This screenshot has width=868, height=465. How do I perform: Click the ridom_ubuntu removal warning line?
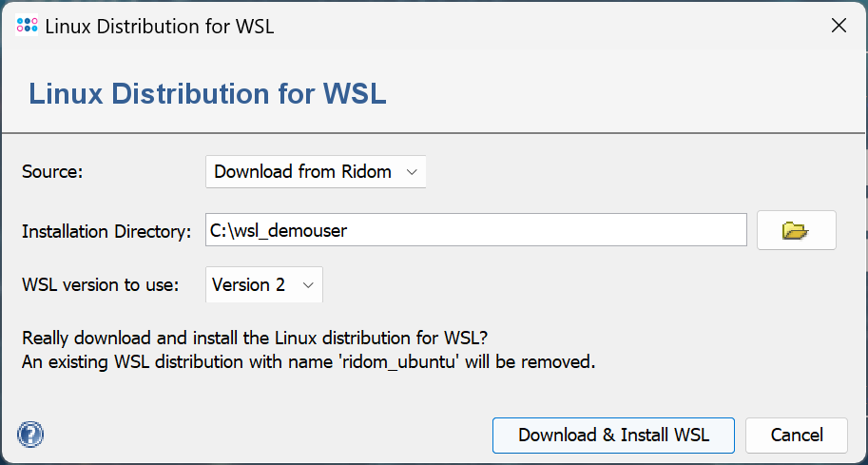click(308, 361)
